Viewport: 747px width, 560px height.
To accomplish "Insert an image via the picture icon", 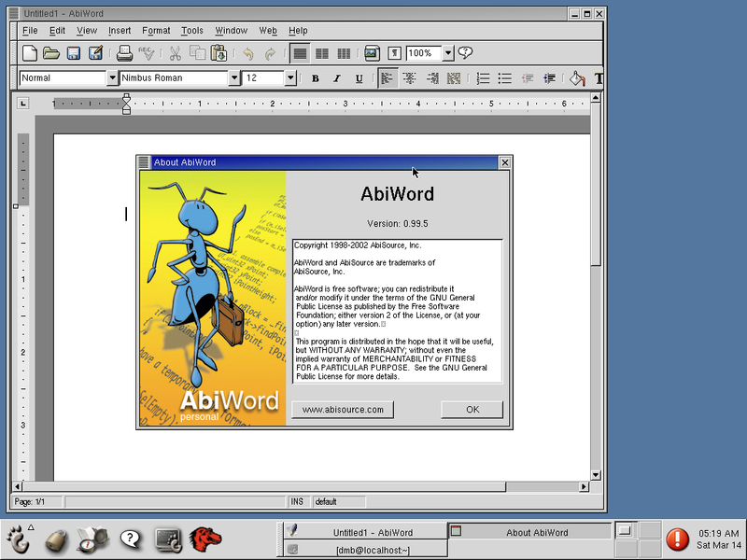I will pyautogui.click(x=372, y=53).
